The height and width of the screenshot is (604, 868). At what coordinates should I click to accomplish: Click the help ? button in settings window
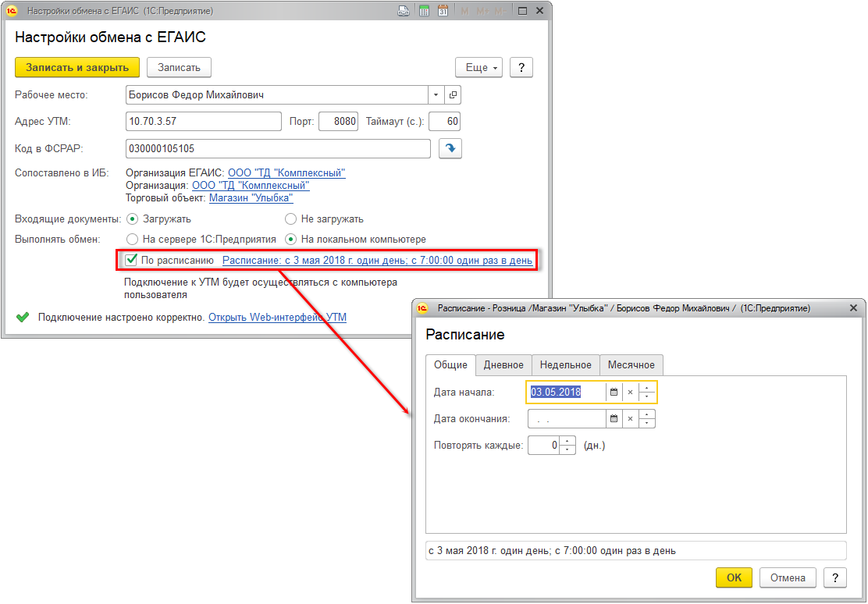(x=521, y=68)
